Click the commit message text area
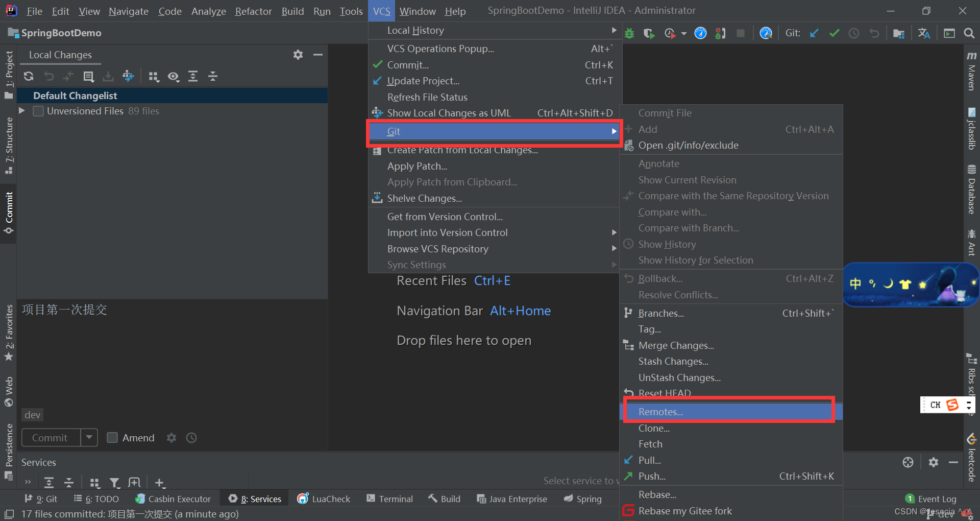 pos(173,352)
